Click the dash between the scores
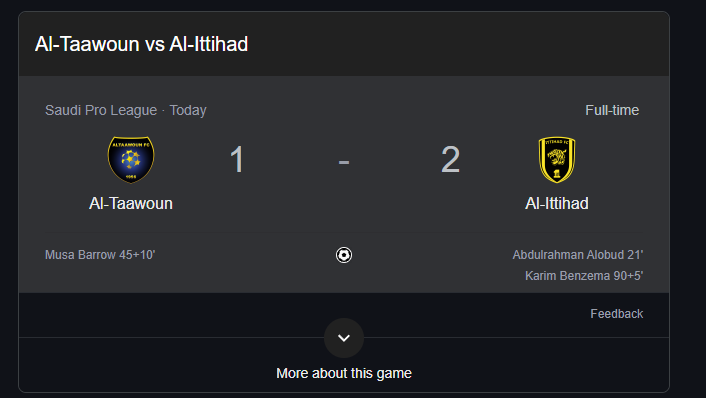 pyautogui.click(x=344, y=162)
